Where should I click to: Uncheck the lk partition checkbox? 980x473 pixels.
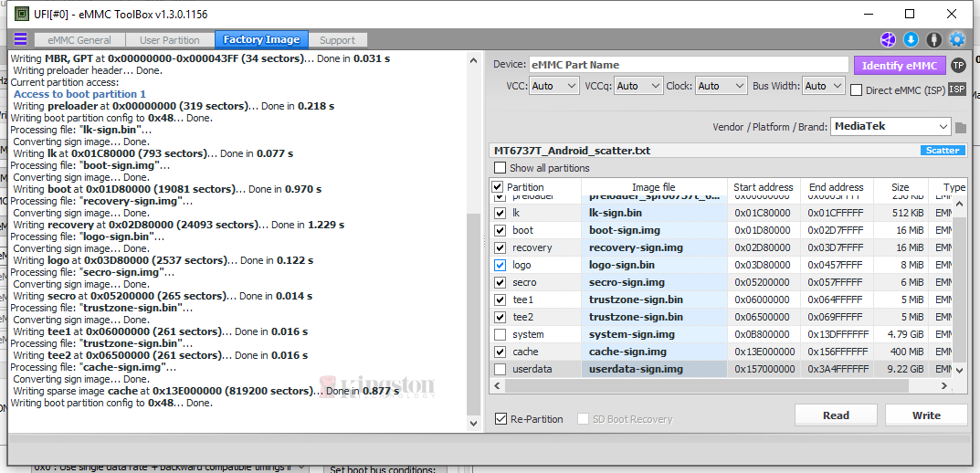(x=500, y=213)
